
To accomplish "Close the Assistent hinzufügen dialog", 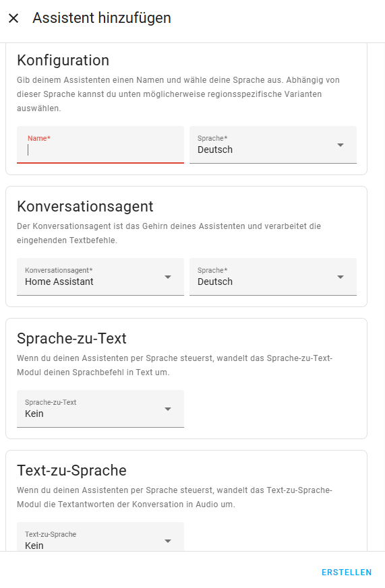I will coord(13,18).
